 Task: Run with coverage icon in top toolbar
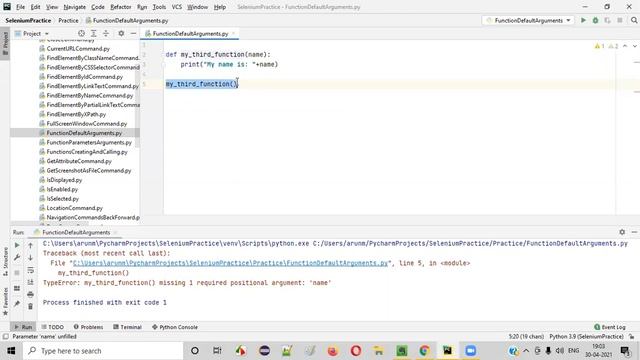click(x=607, y=20)
